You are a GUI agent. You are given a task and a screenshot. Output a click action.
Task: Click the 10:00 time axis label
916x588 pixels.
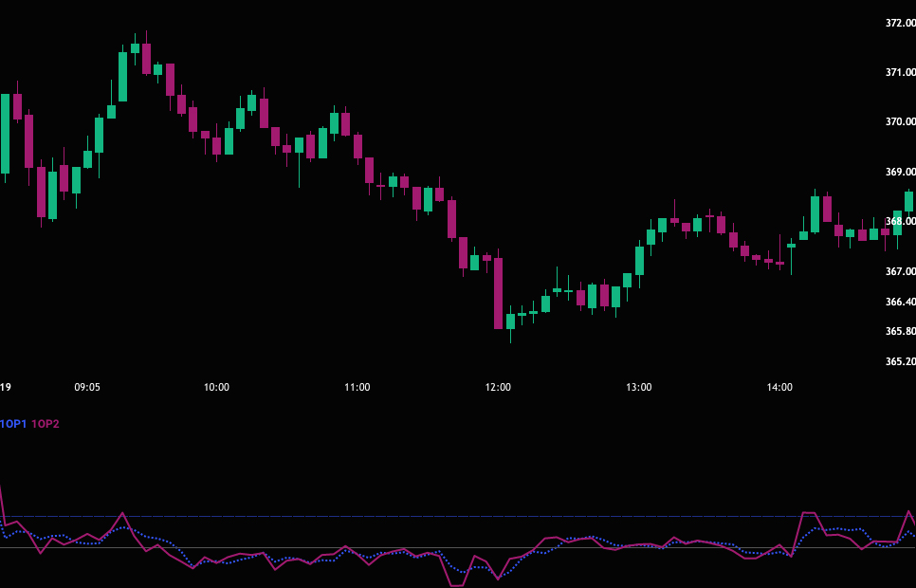(x=216, y=387)
